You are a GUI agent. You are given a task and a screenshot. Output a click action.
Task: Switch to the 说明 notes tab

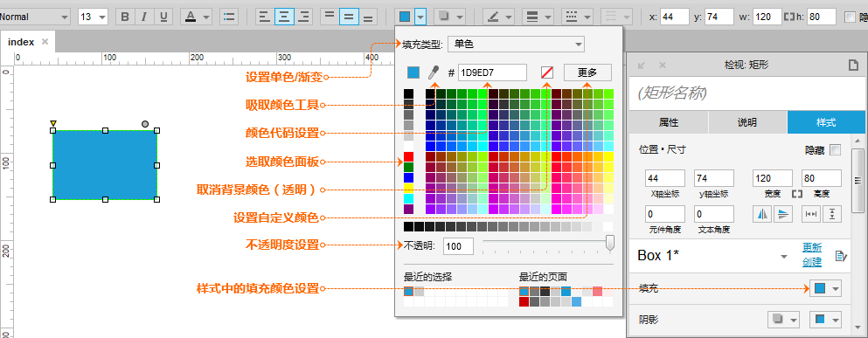(748, 122)
